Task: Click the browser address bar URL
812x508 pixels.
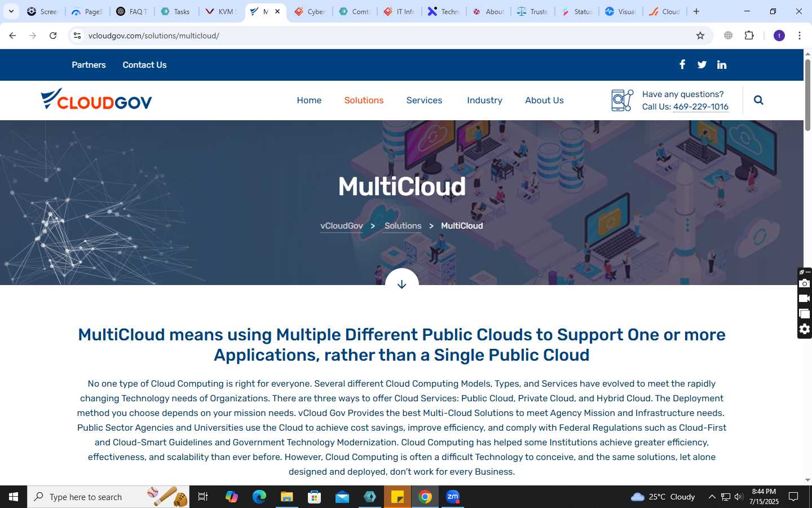Action: [x=154, y=36]
